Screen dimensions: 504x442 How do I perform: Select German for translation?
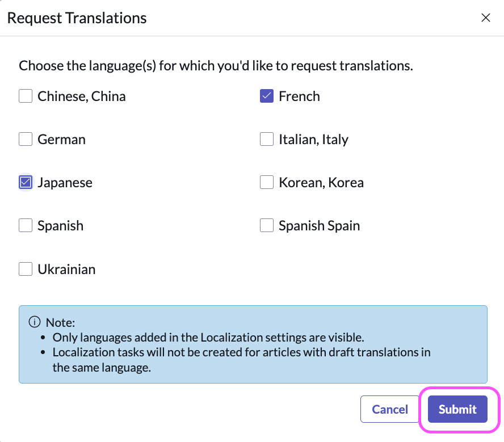pos(25,139)
